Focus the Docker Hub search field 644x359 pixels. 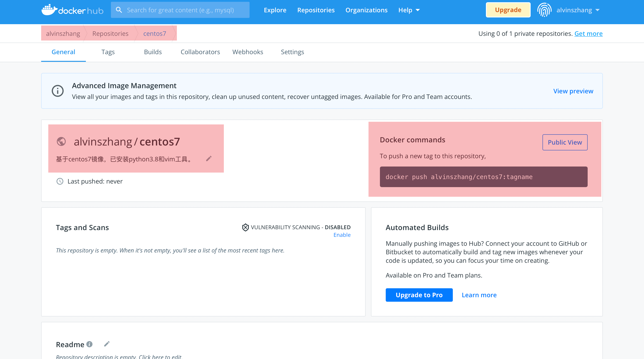180,10
